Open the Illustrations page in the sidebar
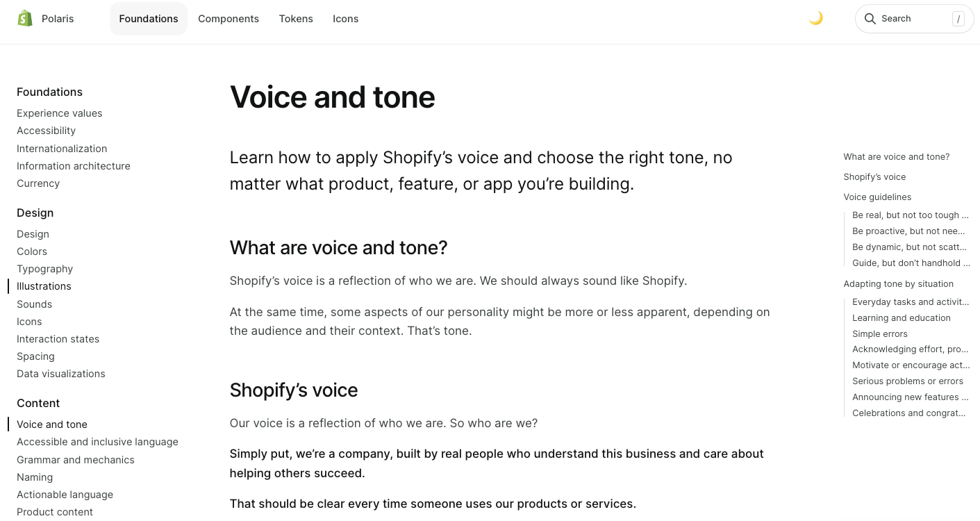Viewport: 980px width, 521px height. (x=44, y=286)
